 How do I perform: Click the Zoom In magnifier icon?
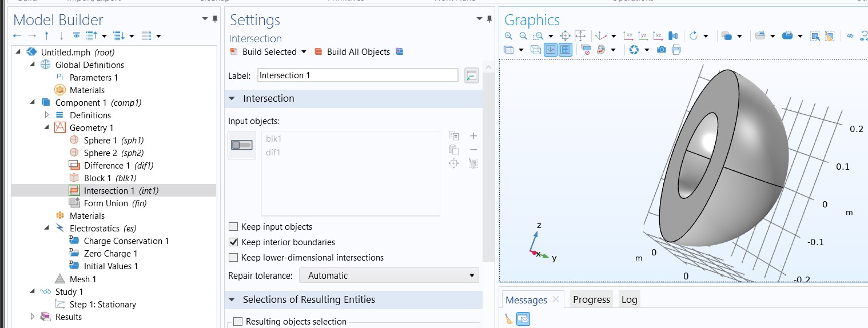pyautogui.click(x=508, y=35)
